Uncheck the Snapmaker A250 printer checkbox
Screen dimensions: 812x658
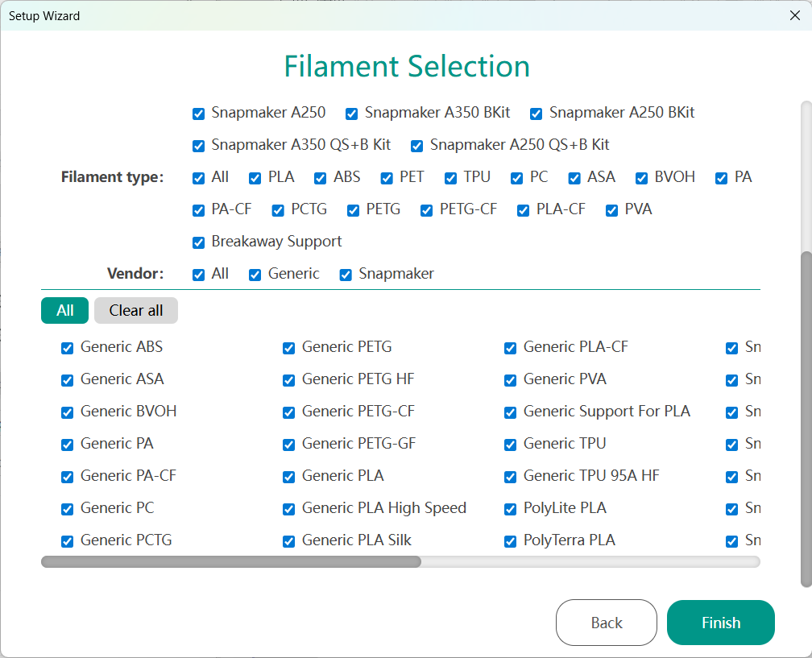[x=199, y=114]
